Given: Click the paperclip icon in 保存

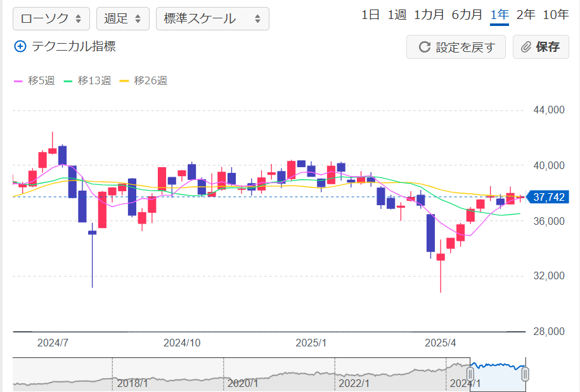Looking at the screenshot, I should click(x=526, y=47).
